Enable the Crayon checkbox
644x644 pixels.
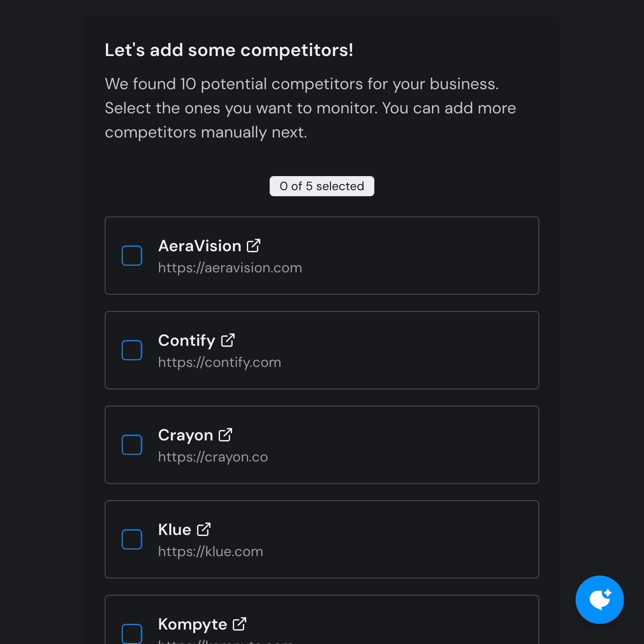(132, 444)
